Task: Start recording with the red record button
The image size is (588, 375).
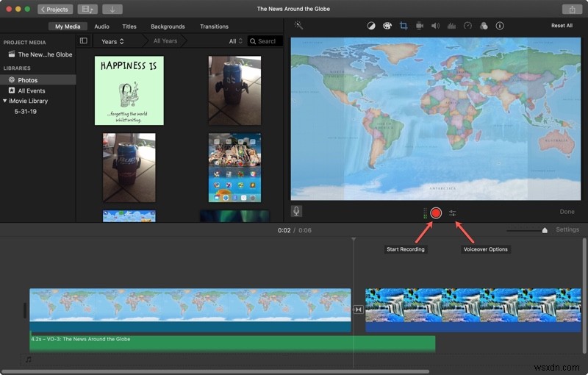Action: [436, 213]
